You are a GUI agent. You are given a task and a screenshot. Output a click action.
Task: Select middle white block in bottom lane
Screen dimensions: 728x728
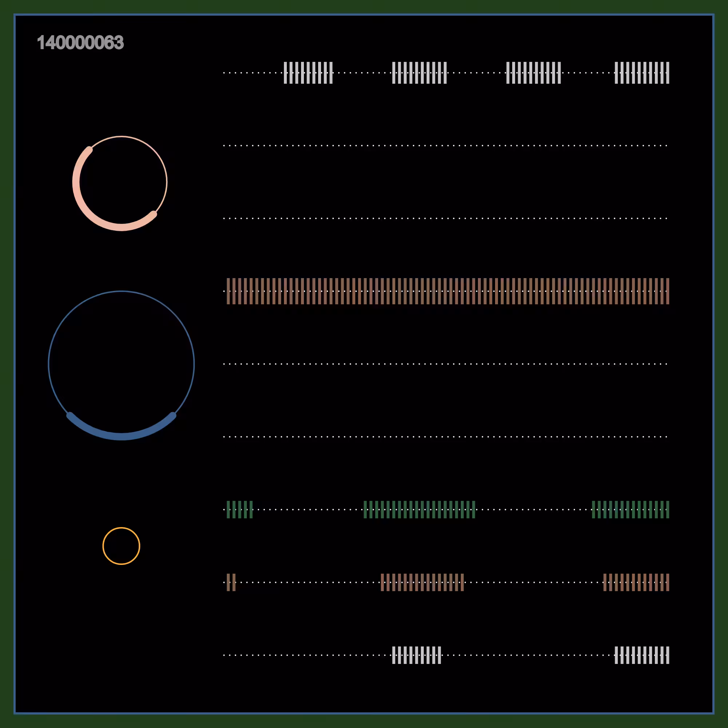coord(417,655)
